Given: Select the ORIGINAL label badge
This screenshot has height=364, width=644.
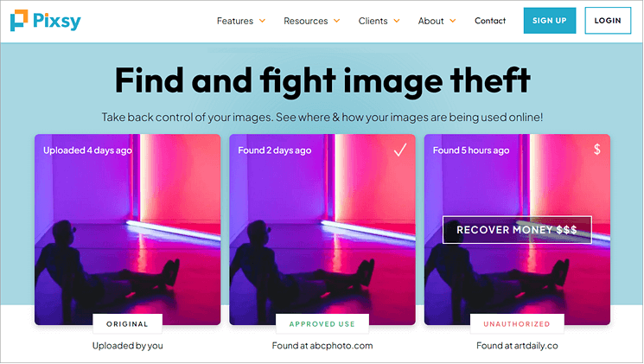Looking at the screenshot, I should click(127, 323).
